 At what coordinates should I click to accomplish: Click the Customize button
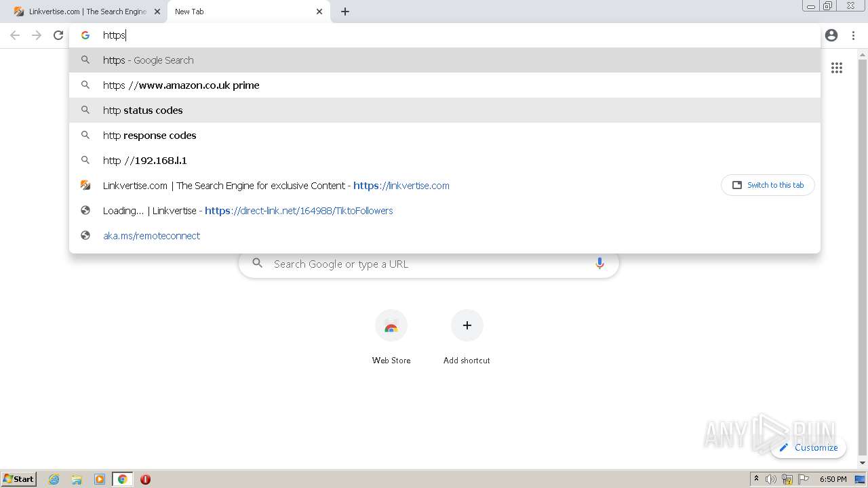coord(808,447)
